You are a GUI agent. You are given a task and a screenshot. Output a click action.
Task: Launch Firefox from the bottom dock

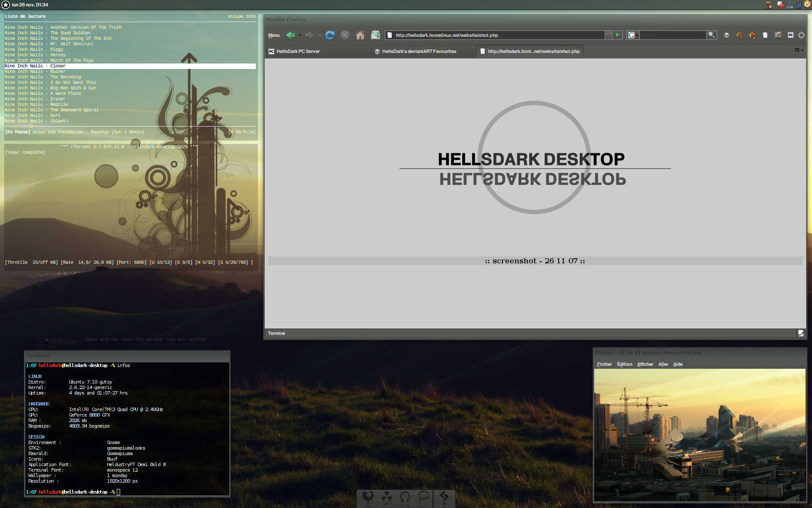pos(368,496)
